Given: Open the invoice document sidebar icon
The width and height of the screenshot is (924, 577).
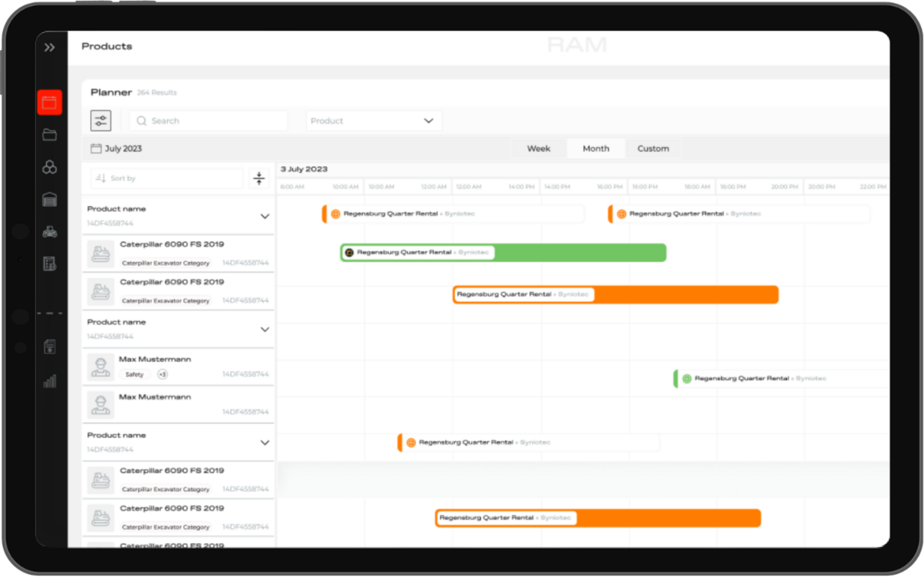Looking at the screenshot, I should pos(50,347).
